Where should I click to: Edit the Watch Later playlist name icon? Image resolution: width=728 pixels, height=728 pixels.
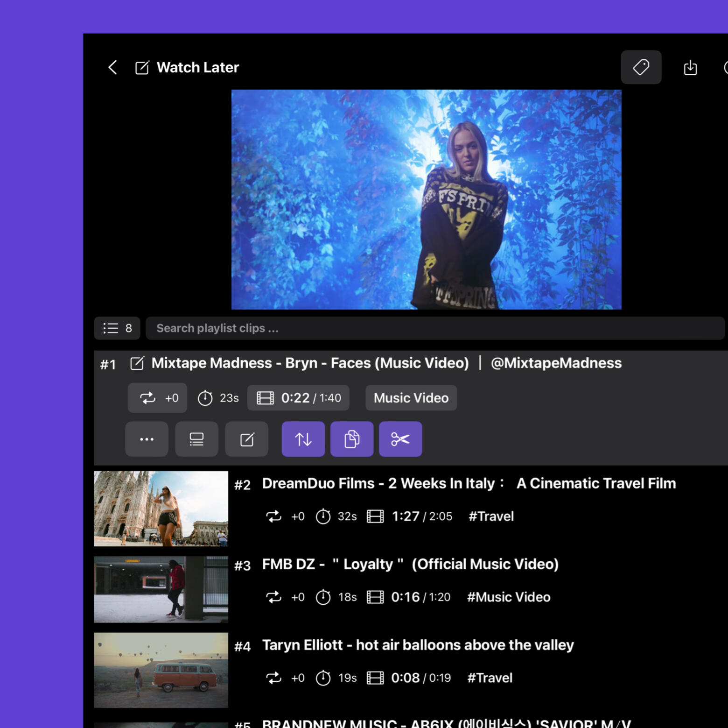tap(142, 68)
